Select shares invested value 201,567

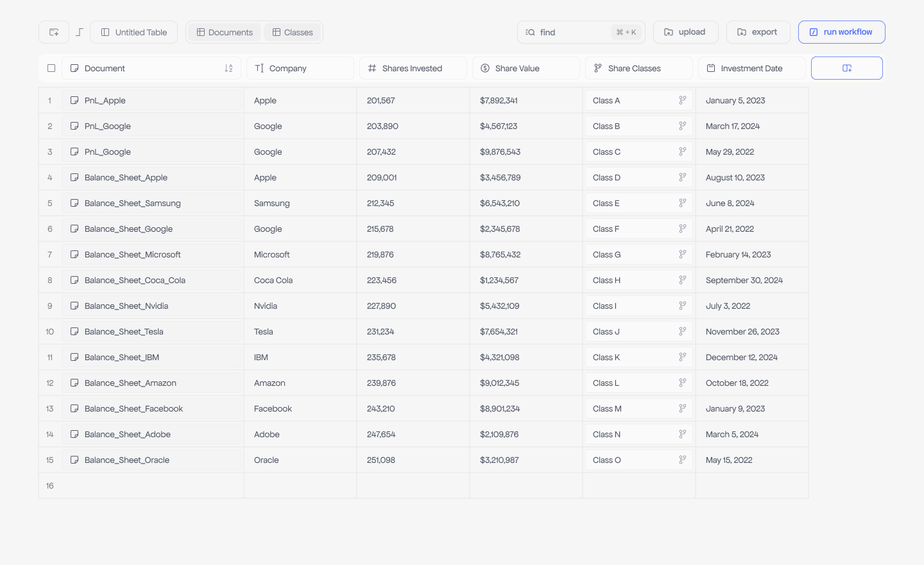click(413, 100)
